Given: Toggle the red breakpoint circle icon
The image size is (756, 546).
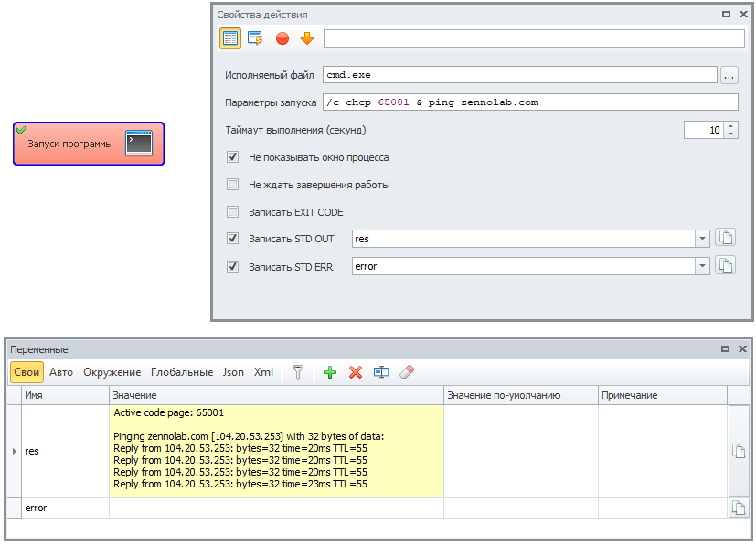Looking at the screenshot, I should pyautogui.click(x=282, y=38).
